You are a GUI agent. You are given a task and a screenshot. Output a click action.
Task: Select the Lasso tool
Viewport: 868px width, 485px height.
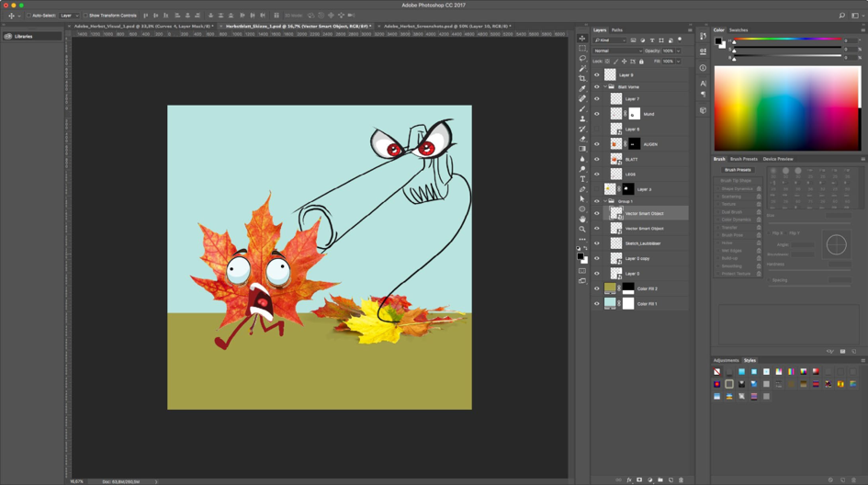point(582,58)
